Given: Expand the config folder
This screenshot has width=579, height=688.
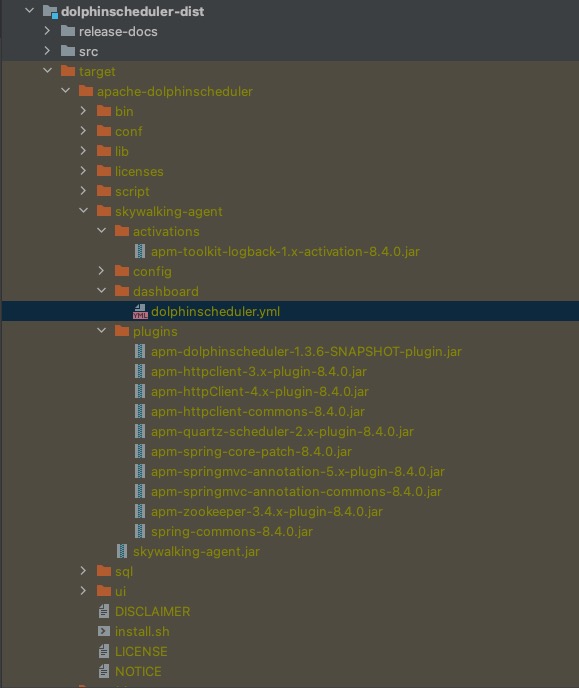Looking at the screenshot, I should pos(101,271).
